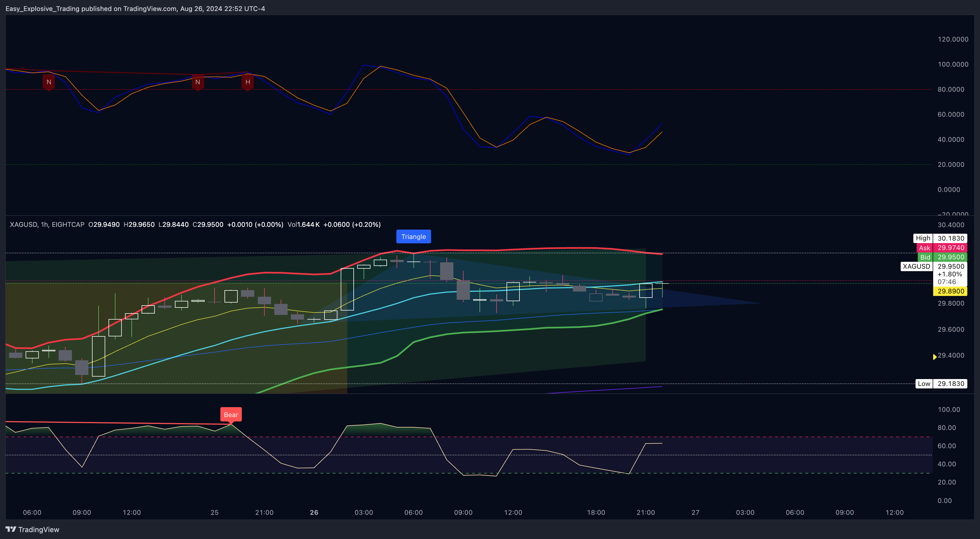This screenshot has height=539, width=980.
Task: Click the bold date label 26 on time axis
Action: 314,512
